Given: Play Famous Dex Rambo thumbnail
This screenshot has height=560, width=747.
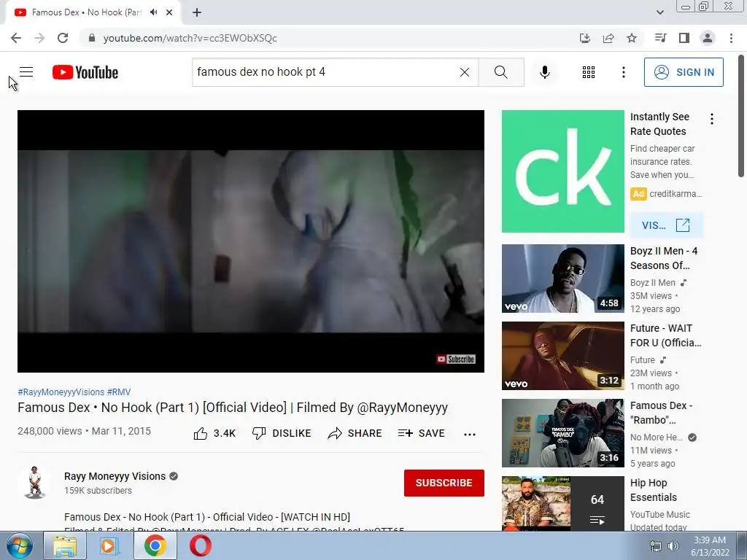Looking at the screenshot, I should (562, 433).
